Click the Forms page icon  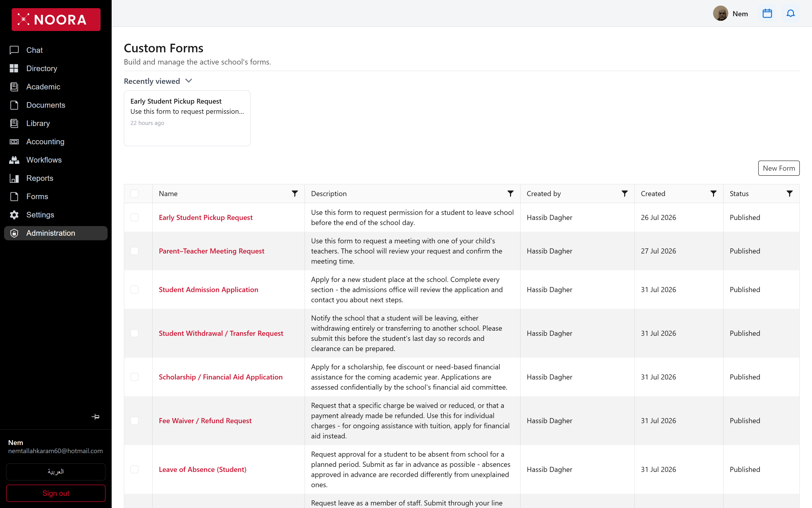(x=14, y=197)
